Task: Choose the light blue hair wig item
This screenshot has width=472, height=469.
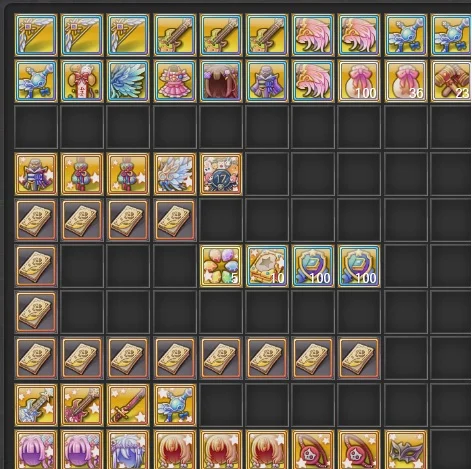Action: pos(128,450)
